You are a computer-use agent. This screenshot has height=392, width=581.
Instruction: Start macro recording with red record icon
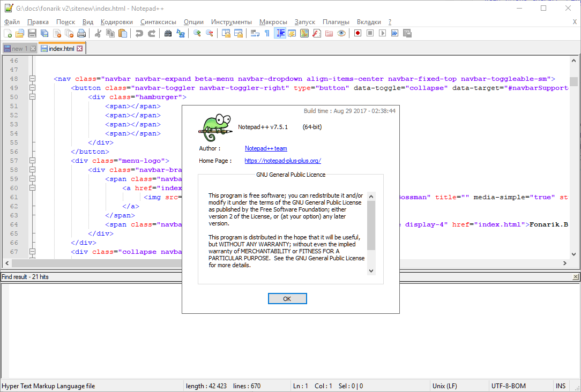(x=357, y=33)
